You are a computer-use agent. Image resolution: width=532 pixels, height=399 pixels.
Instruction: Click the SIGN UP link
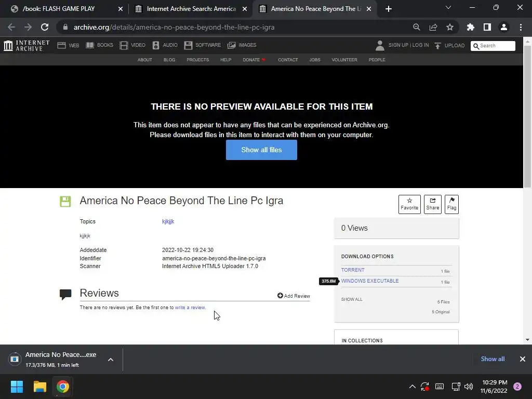398,45
